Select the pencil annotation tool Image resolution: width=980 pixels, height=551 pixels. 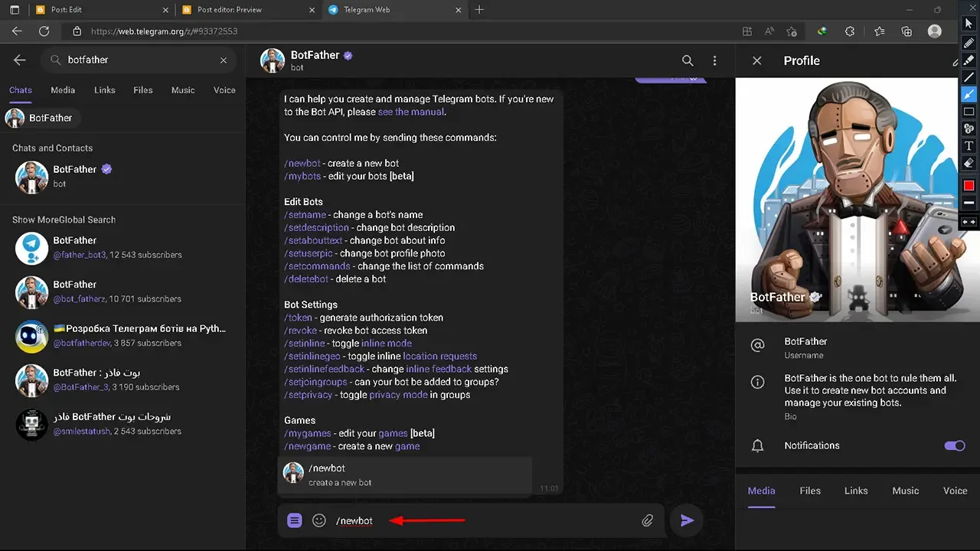[969, 43]
